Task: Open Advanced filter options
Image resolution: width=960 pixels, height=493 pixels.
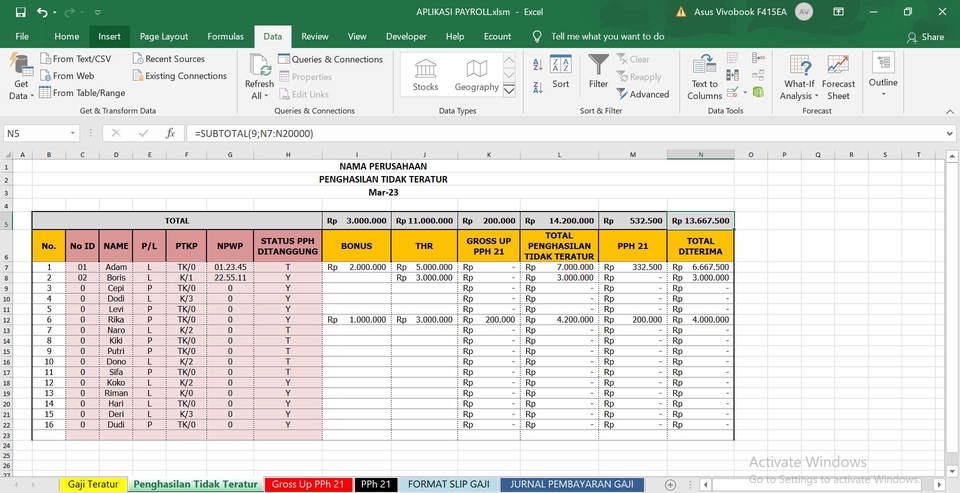Action: [x=642, y=94]
